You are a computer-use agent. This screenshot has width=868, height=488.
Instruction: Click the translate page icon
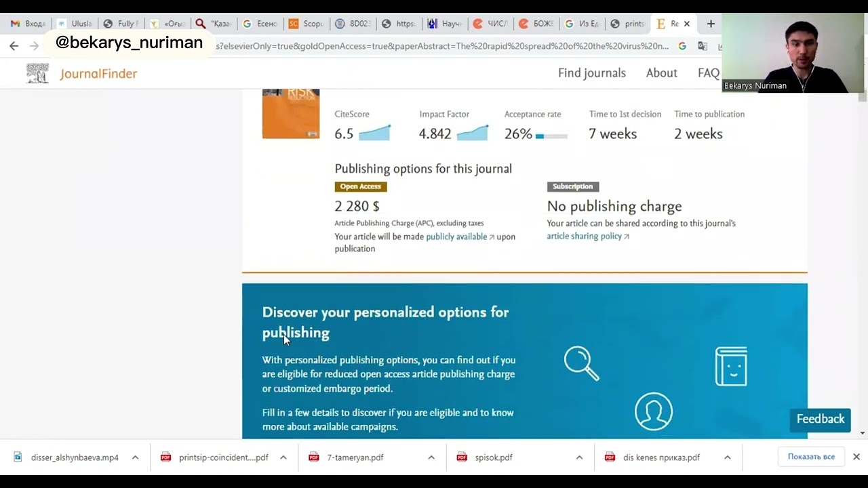[x=703, y=46]
